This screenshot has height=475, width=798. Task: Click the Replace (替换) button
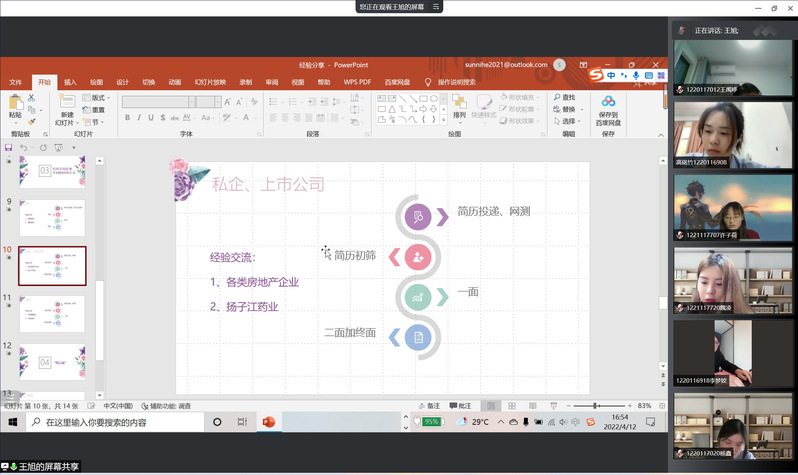tap(566, 110)
